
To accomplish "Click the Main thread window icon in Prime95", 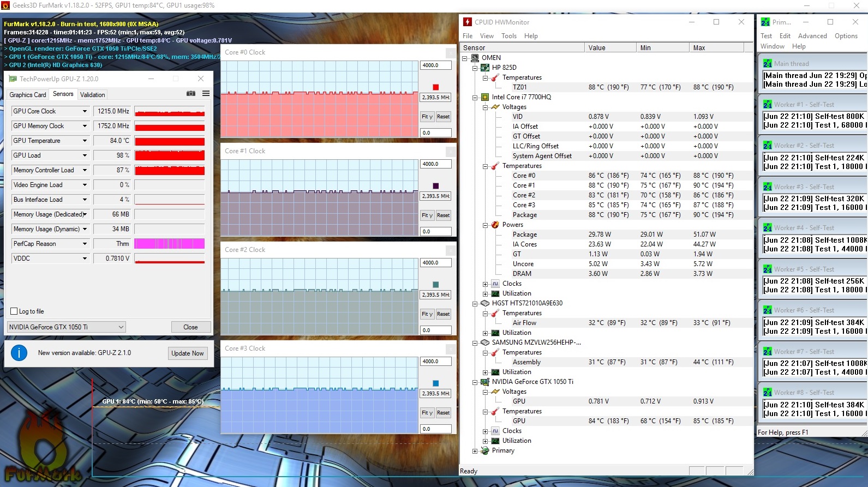I will coord(768,63).
